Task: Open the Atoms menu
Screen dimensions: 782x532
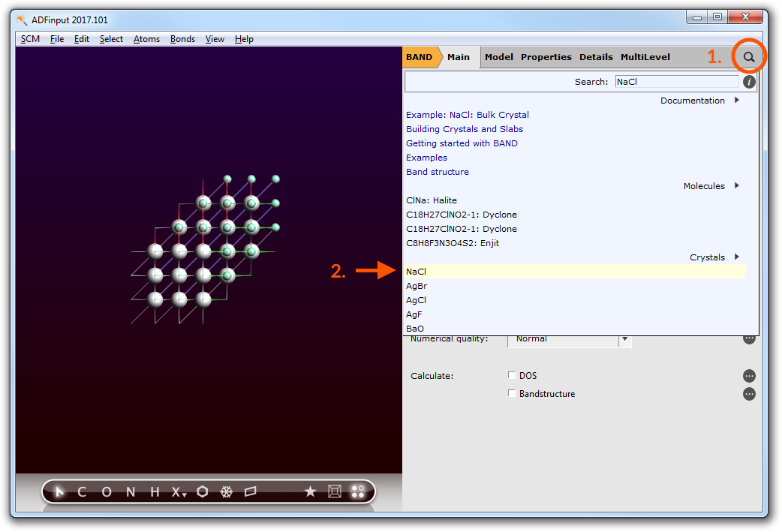Action: click(x=146, y=39)
